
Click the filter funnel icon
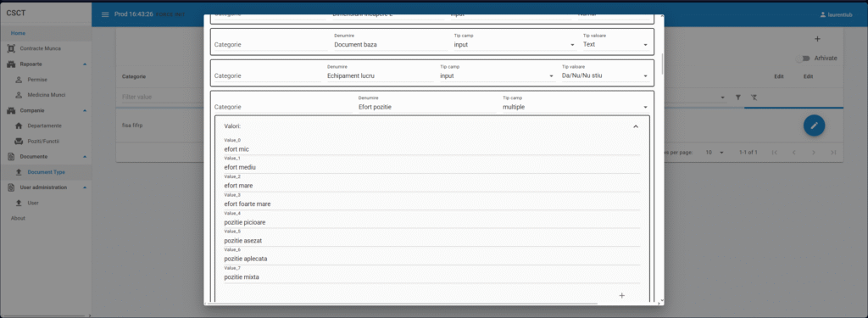[738, 97]
